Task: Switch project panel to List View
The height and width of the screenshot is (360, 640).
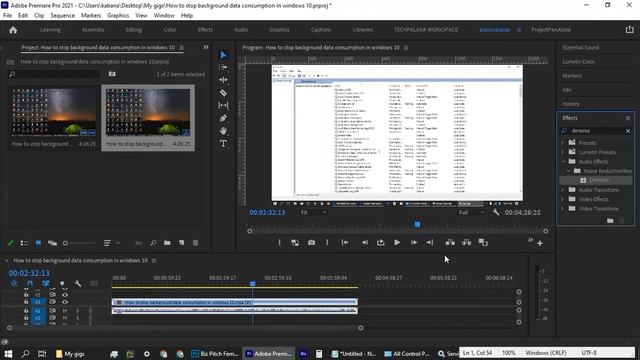Action: coord(24,243)
